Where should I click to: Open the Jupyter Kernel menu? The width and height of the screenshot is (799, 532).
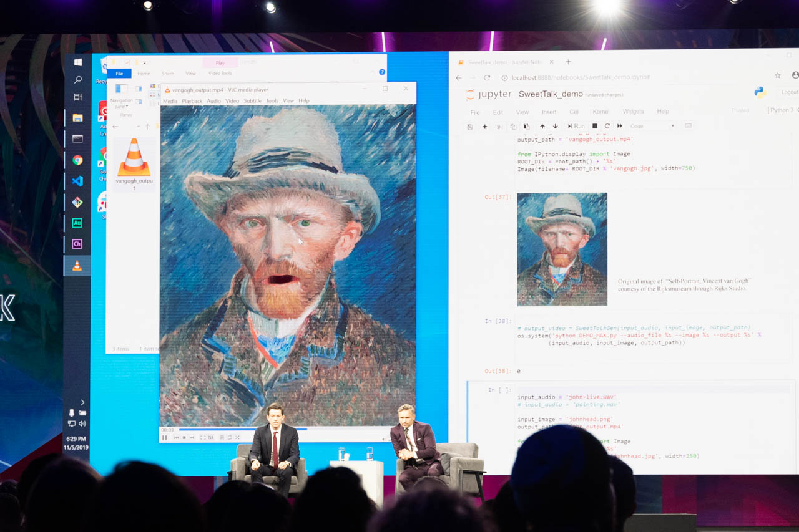[601, 112]
